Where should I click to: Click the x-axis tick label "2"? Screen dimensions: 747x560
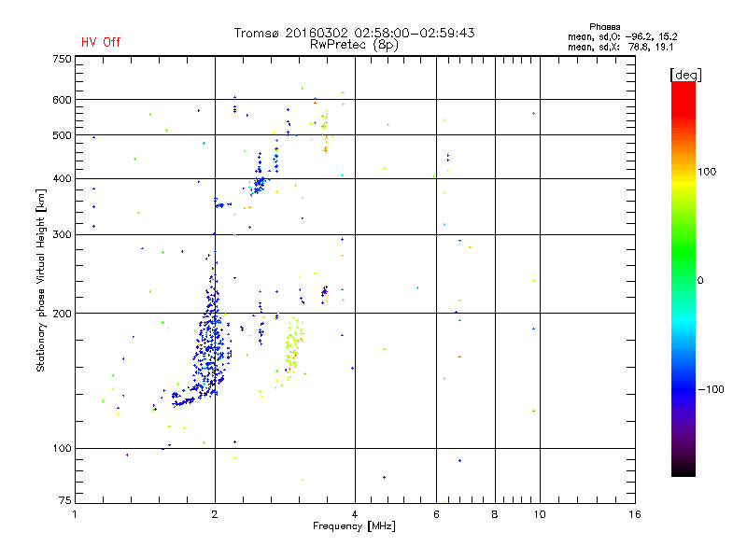click(215, 514)
